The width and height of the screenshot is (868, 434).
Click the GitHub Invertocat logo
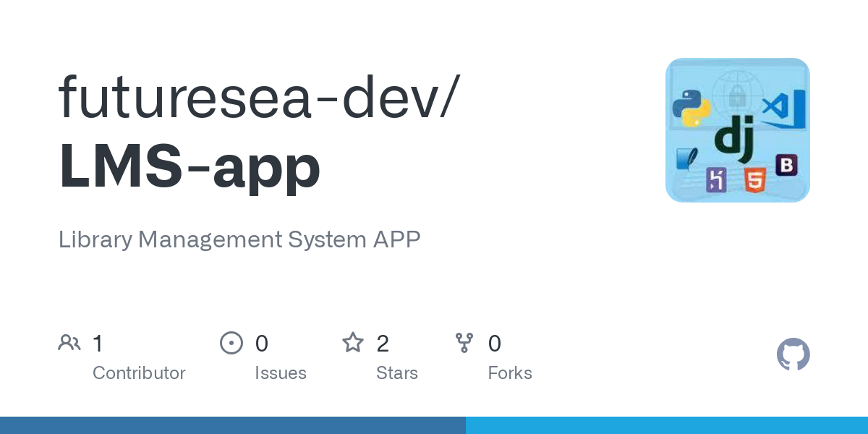[x=793, y=354]
